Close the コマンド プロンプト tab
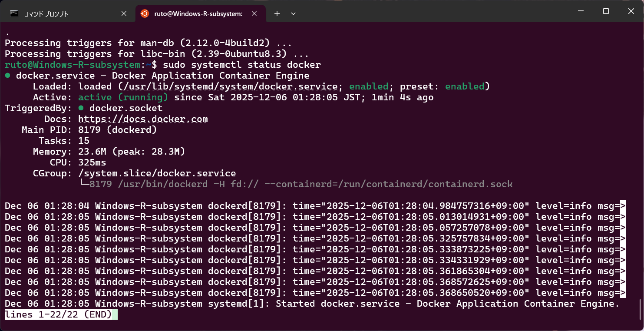Viewport: 644px width, 331px height. pos(124,13)
